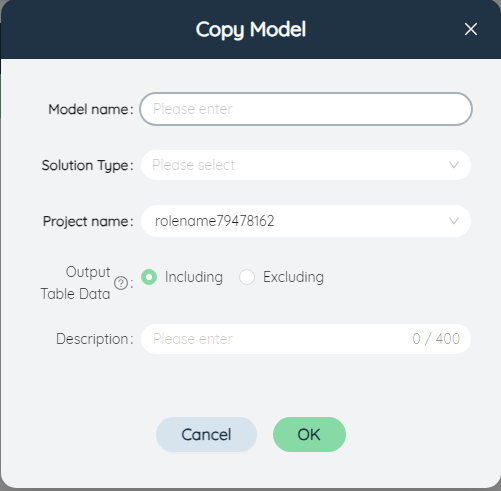Click the Project name label
The image size is (501, 491).
[x=88, y=221]
